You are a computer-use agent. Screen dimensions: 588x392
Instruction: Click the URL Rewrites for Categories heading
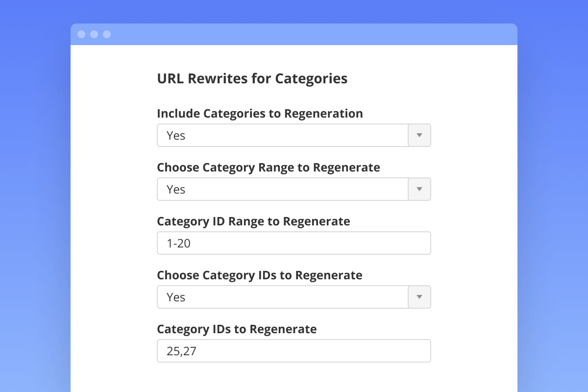pyautogui.click(x=252, y=79)
